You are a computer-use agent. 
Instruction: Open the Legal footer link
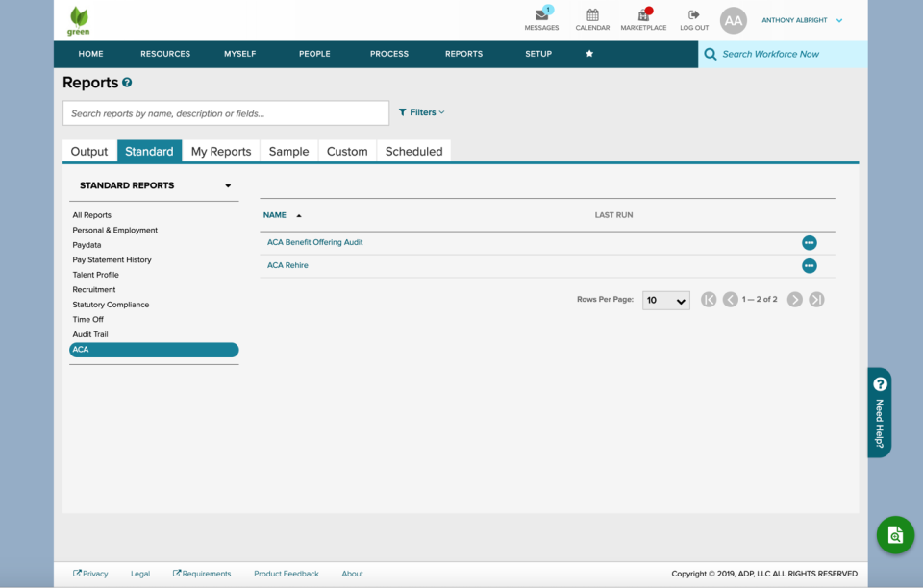(x=140, y=574)
